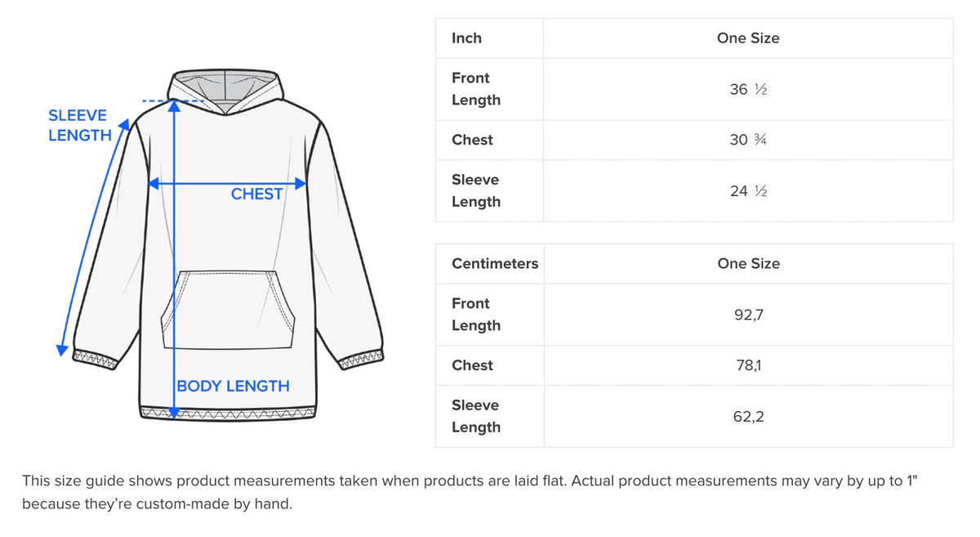
Task: Click the 62,2 sleeve length value
Action: [747, 417]
